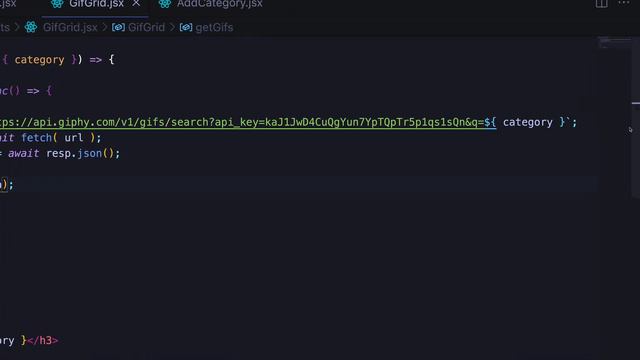The image size is (640, 360).
Task: Click the word category in the destructured props
Action: tap(39, 60)
